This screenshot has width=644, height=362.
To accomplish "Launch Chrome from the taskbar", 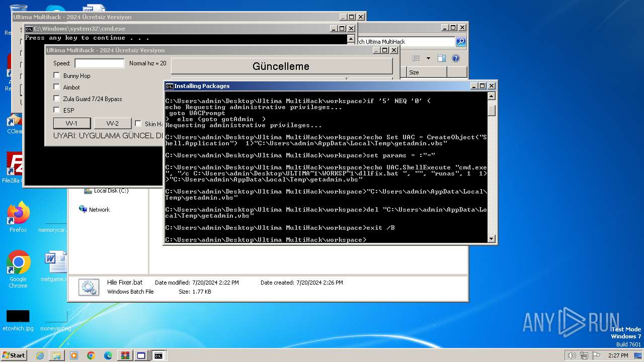I will pyautogui.click(x=91, y=355).
